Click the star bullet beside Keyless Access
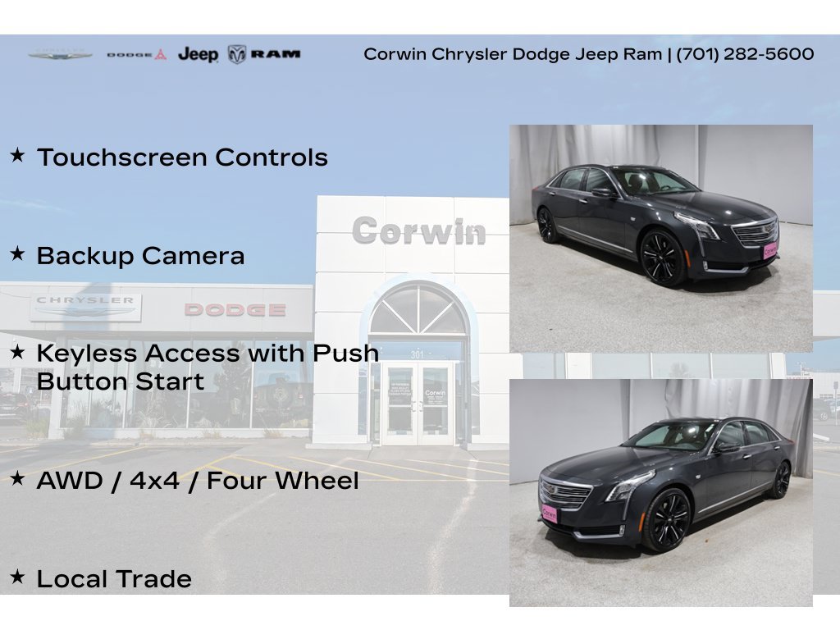The width and height of the screenshot is (840, 630). (18, 353)
